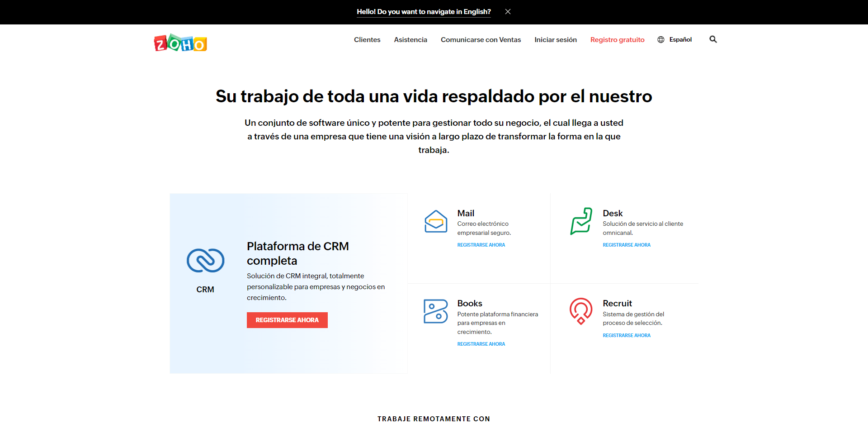Open the English navigation link
868x424 pixels.
pyautogui.click(x=424, y=12)
